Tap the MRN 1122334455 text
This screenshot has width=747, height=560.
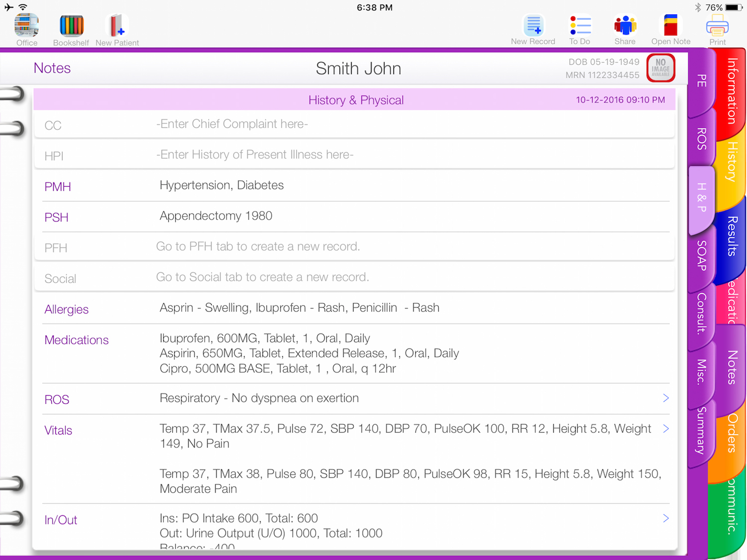pyautogui.click(x=602, y=75)
